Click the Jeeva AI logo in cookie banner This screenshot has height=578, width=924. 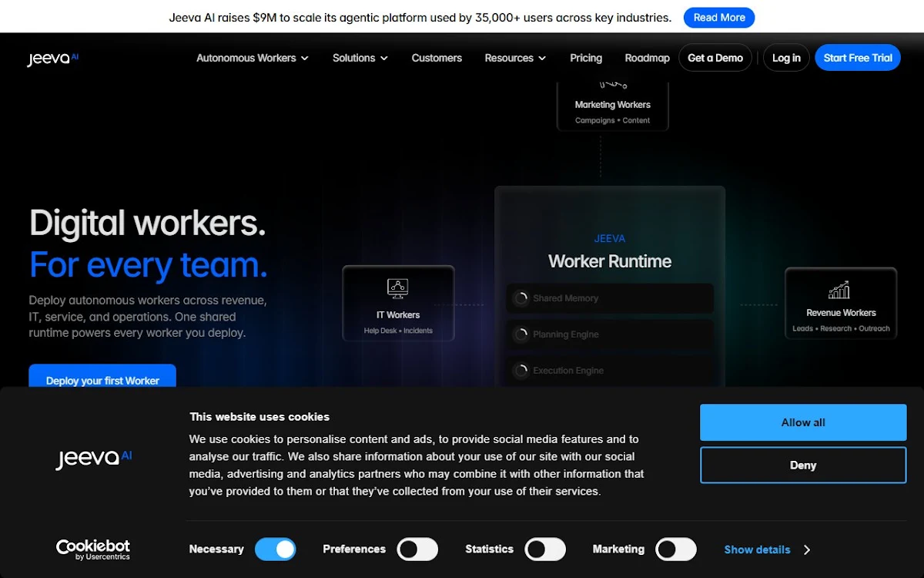click(94, 459)
